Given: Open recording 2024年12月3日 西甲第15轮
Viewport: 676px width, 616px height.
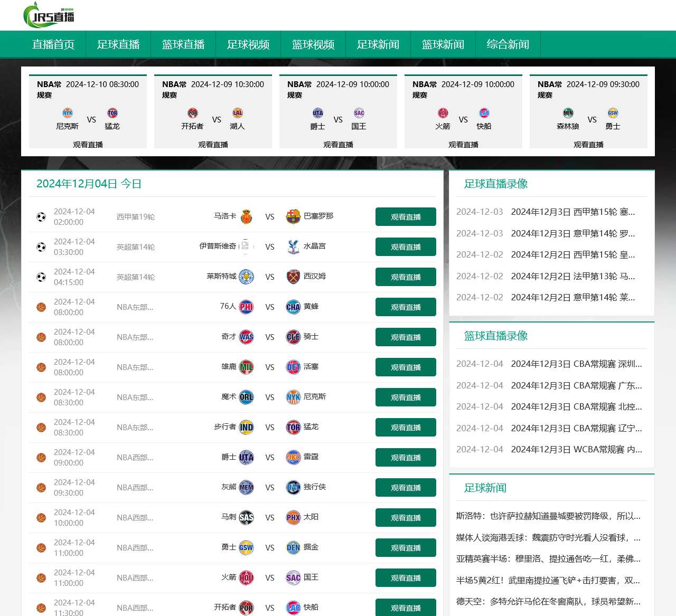Looking at the screenshot, I should pos(573,212).
